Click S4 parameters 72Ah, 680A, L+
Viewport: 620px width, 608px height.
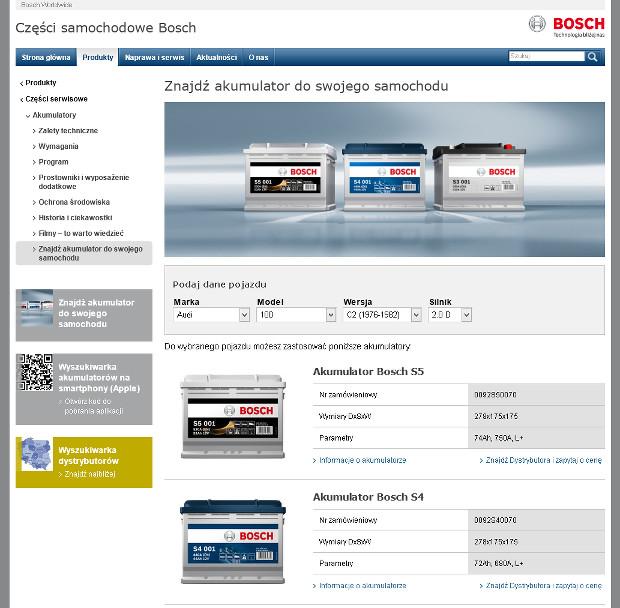498,563
